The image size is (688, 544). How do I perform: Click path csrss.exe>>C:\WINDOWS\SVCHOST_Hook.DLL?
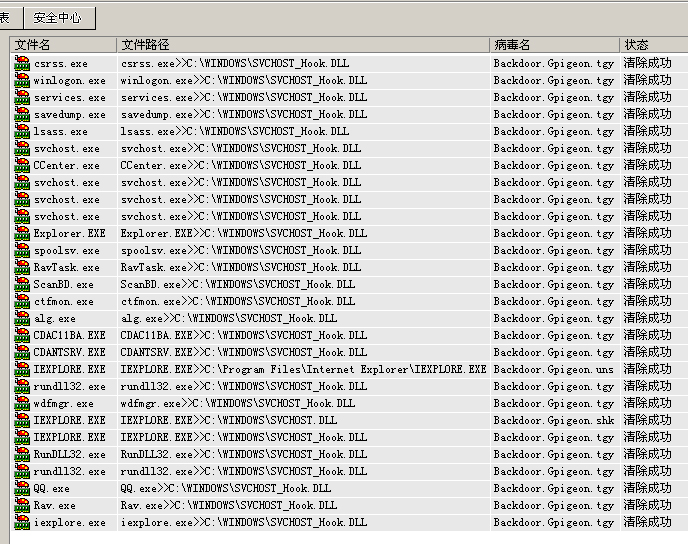tap(235, 64)
